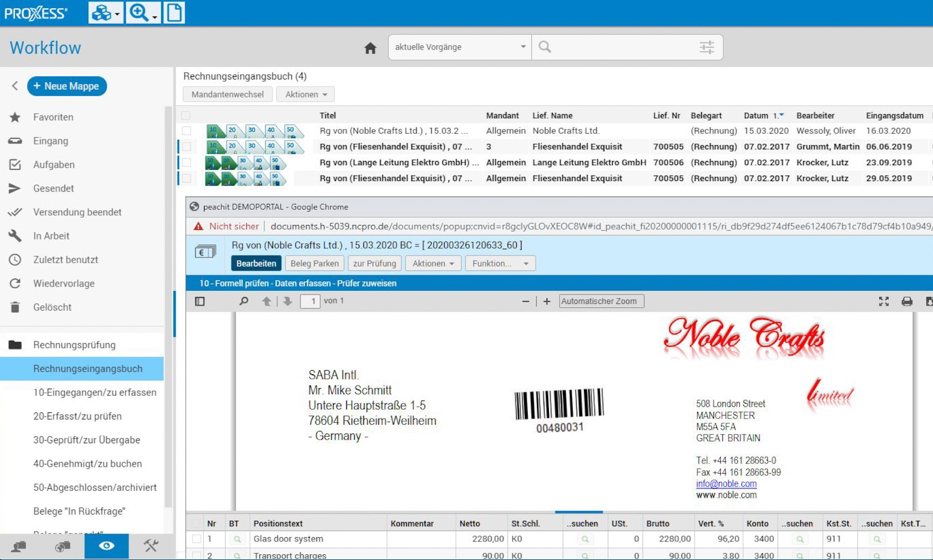Open the magnifier search tool in header
Screen dimensions: 933x560
point(143,13)
